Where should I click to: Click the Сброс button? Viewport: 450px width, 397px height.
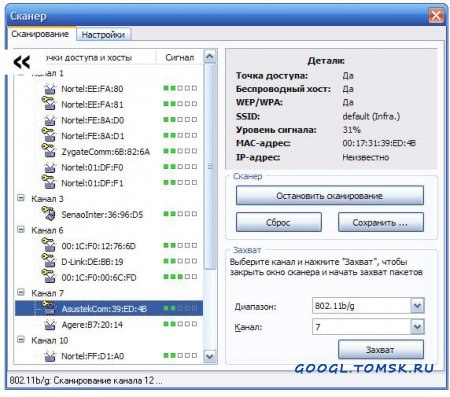tap(279, 222)
